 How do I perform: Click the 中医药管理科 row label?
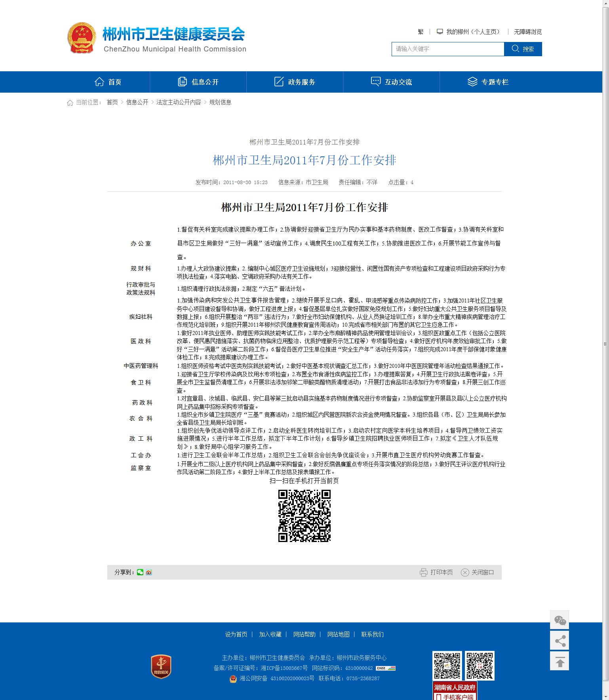(141, 366)
